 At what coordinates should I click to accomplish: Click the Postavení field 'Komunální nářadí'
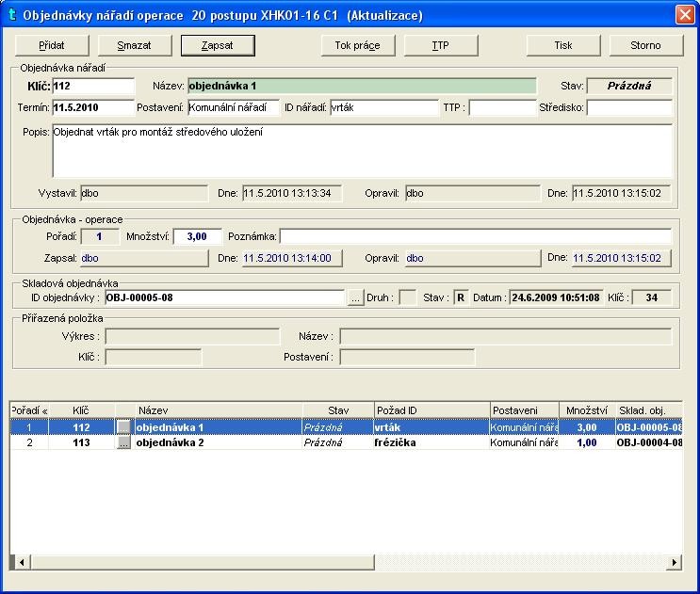tap(234, 107)
